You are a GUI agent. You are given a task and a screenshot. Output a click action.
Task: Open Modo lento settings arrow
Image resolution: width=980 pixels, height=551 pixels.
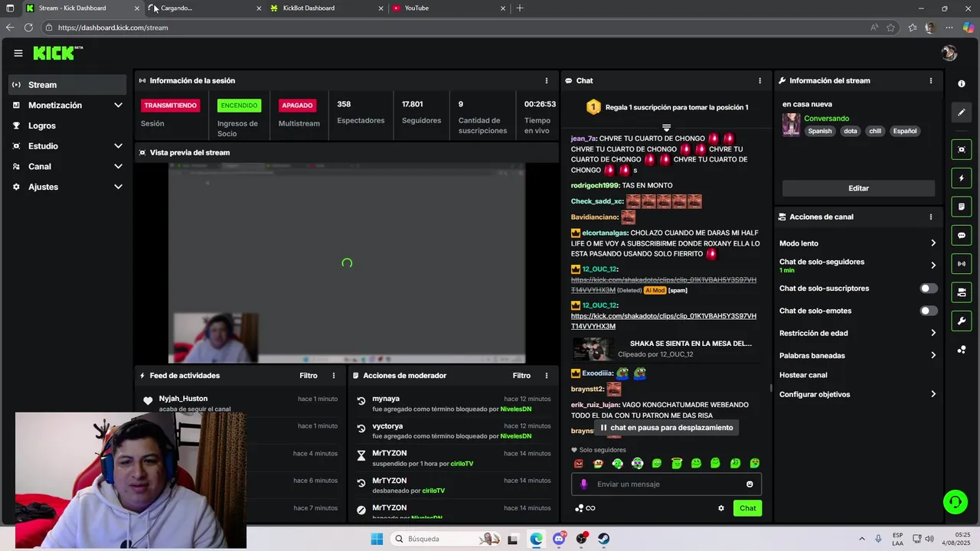coord(933,243)
